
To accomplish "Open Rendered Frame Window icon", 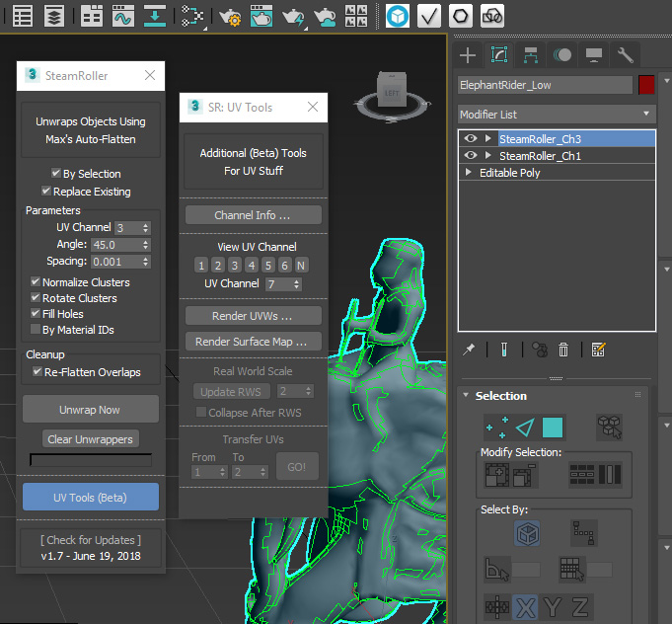I will [x=261, y=17].
